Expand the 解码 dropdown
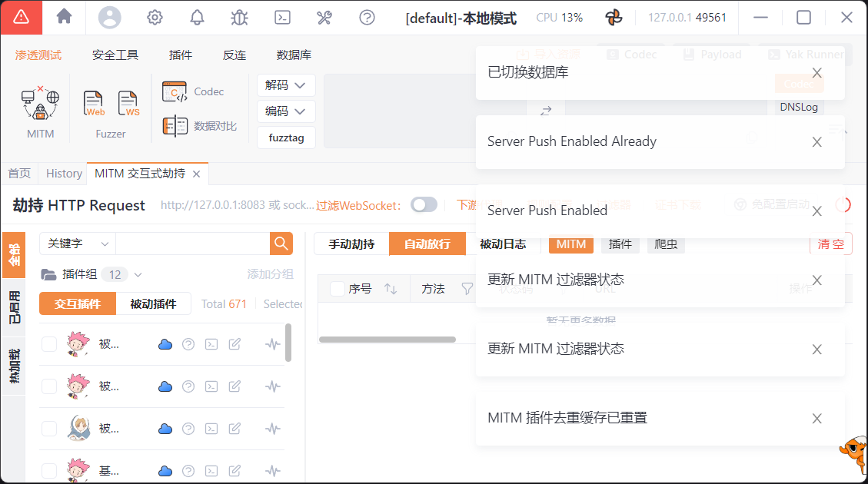The height and width of the screenshot is (484, 868). (x=286, y=85)
